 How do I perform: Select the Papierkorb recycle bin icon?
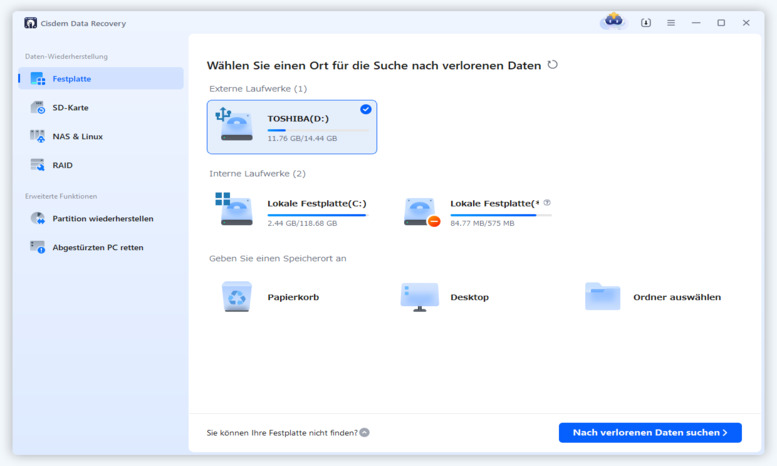tap(237, 297)
